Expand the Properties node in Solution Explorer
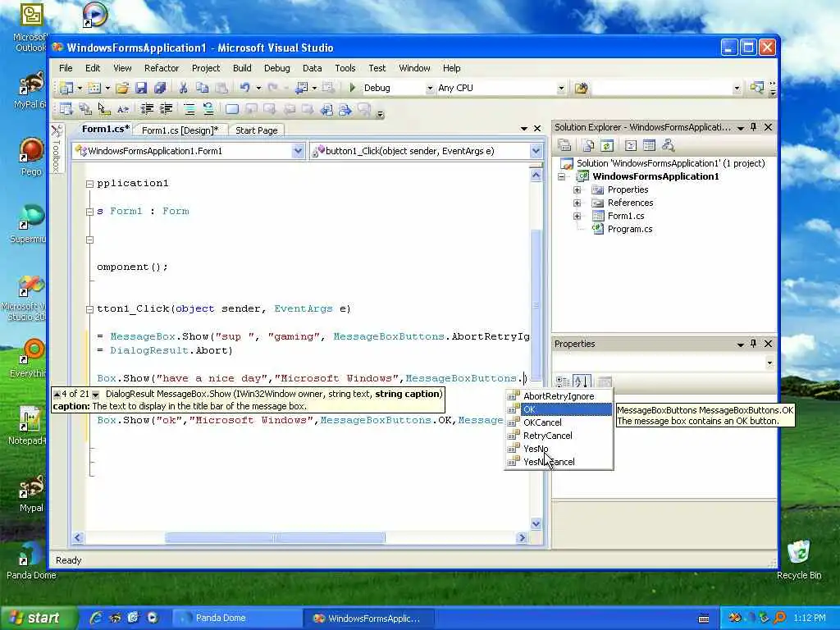Screen dimensions: 840x630 [x=577, y=189]
